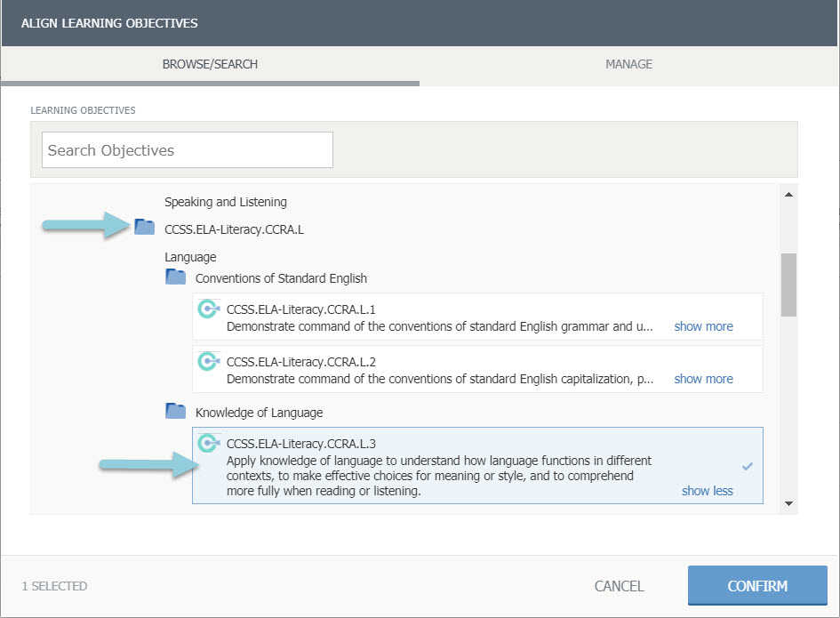Confirm the selected learning objectives
This screenshot has width=840, height=618.
click(757, 586)
